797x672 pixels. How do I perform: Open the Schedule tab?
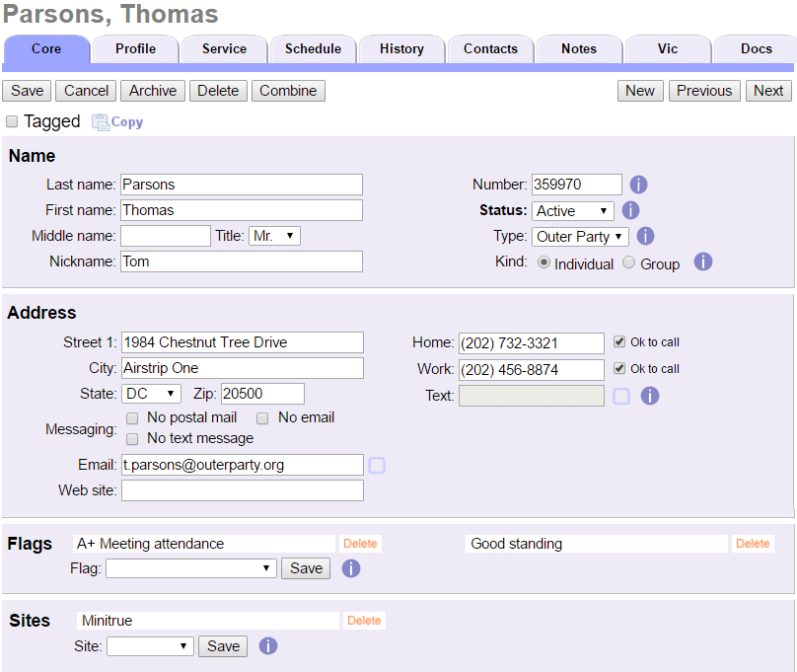(x=312, y=48)
